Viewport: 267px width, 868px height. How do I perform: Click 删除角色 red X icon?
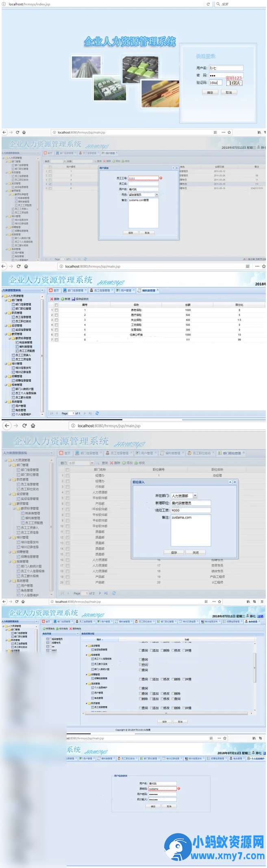pos(71,629)
